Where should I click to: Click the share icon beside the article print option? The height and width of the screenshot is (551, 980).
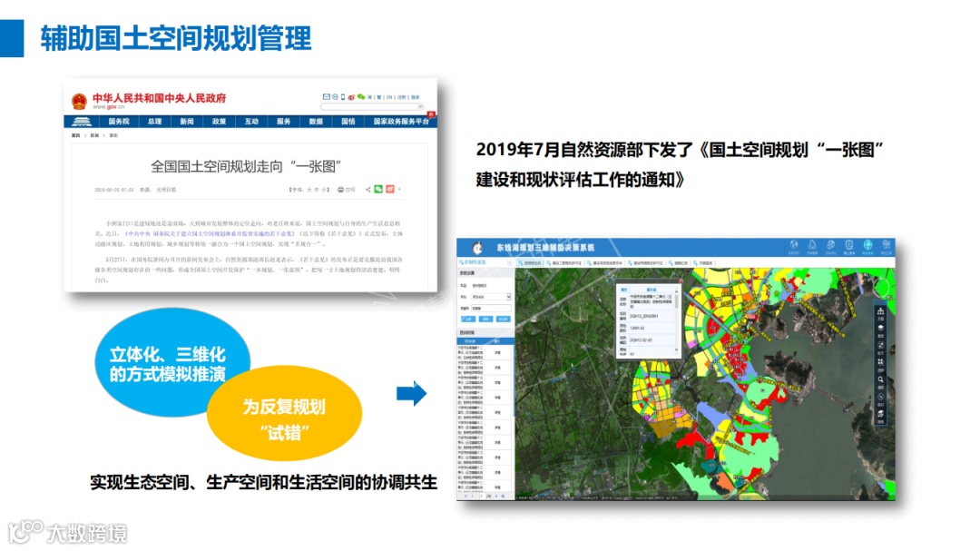point(368,190)
